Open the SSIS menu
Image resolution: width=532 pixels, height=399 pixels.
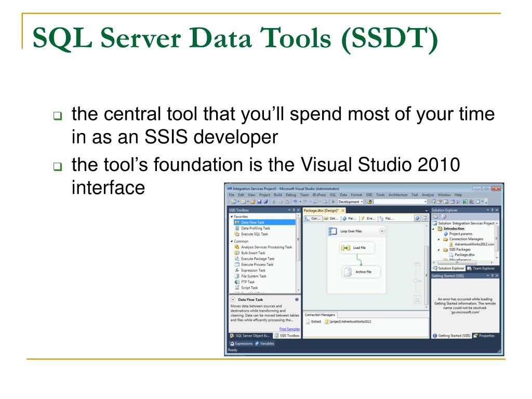(369, 195)
